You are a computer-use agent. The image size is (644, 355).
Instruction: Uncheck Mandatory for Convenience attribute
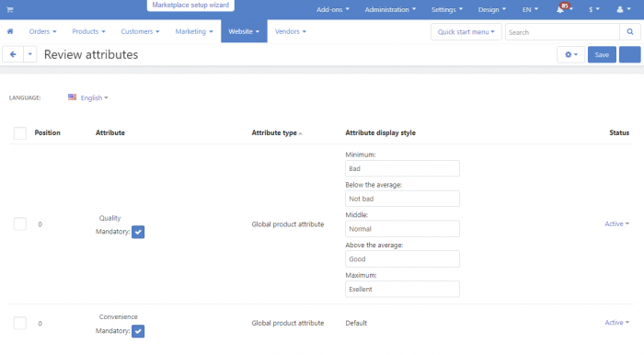[x=138, y=331]
